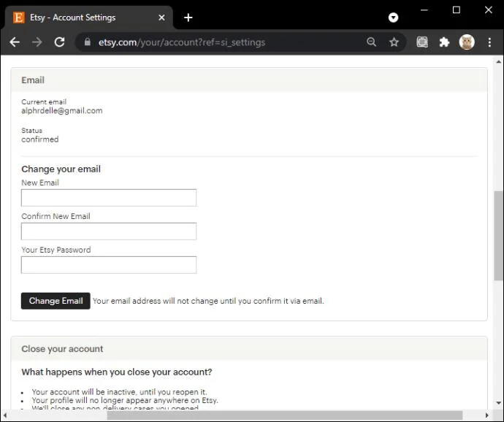The image size is (504, 422).
Task: Focus the New Email field
Action: 109,198
